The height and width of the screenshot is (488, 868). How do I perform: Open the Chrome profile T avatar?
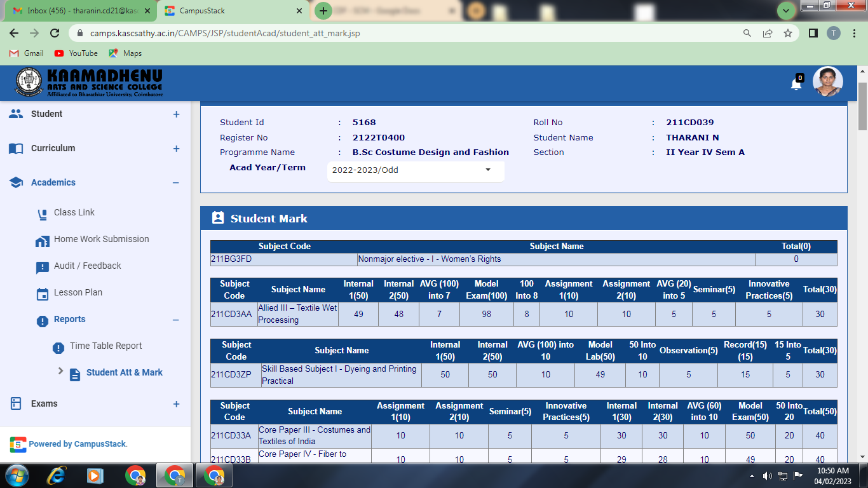833,33
